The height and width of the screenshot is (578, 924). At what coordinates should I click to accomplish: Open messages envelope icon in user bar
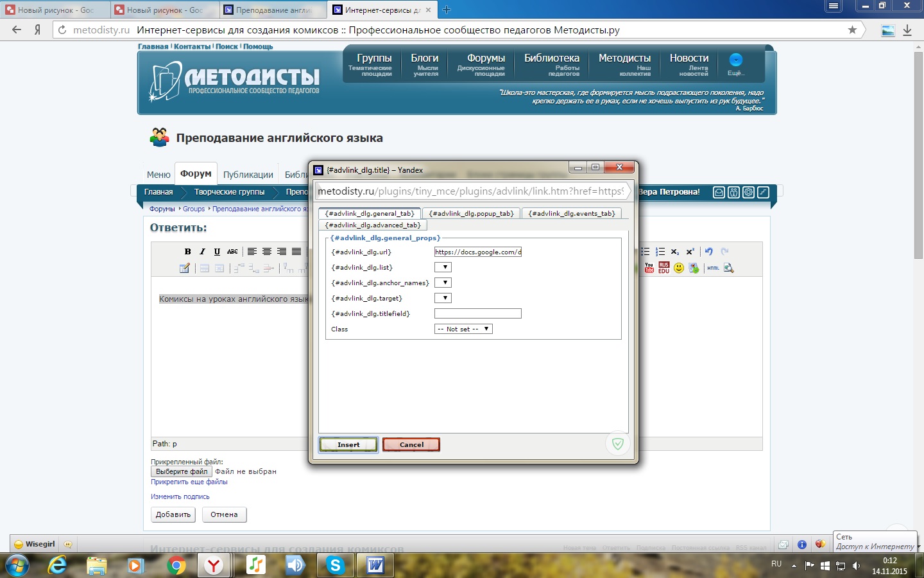719,192
